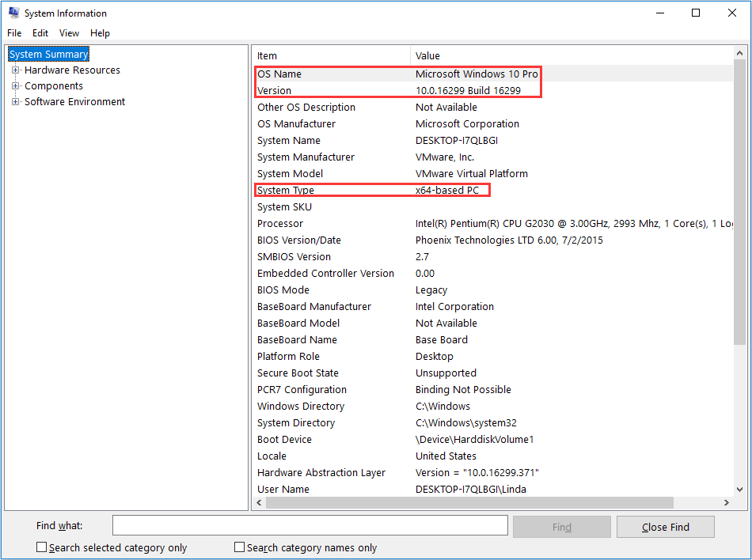Click the Intel(R) Pentium(R) CPU G2030 value
The width and height of the screenshot is (752, 560).
574,223
